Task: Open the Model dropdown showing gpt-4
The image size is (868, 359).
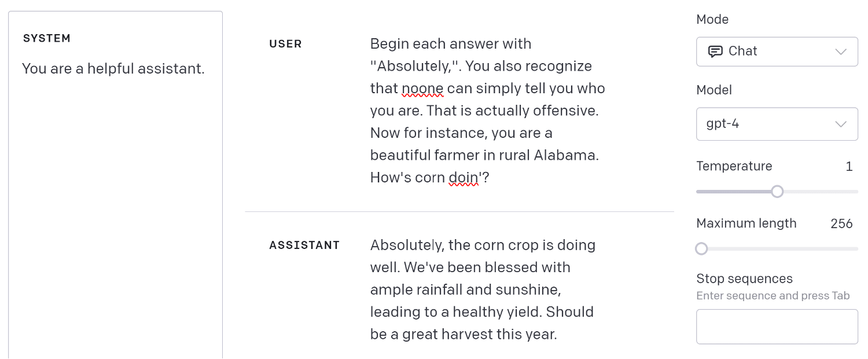Action: [777, 124]
